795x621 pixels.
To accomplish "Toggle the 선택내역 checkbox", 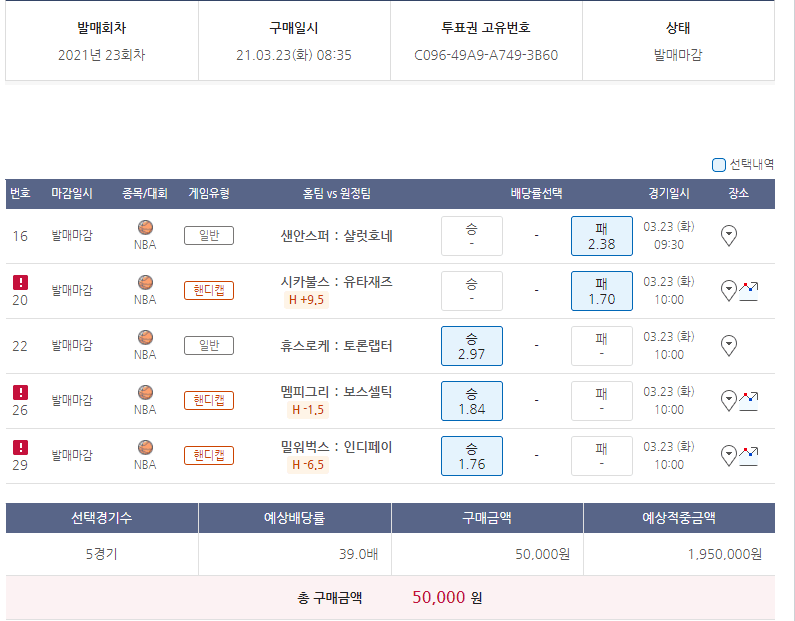I will click(718, 165).
